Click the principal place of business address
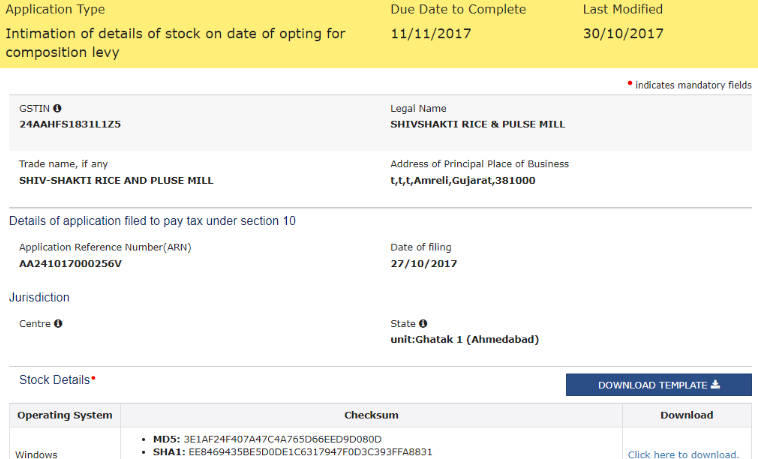 462,180
